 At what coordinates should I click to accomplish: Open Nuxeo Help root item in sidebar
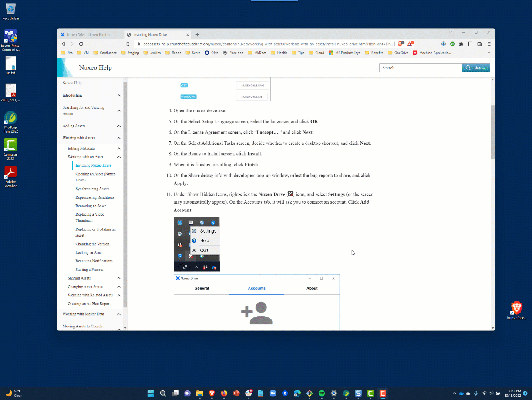tap(72, 83)
